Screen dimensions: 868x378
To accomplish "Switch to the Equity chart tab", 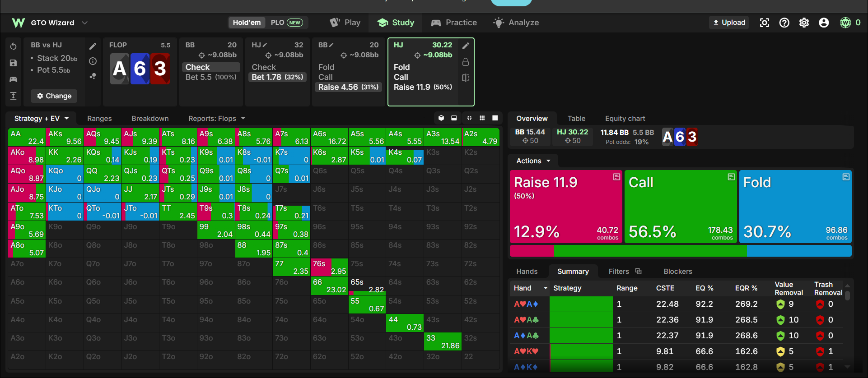I will [x=625, y=118].
